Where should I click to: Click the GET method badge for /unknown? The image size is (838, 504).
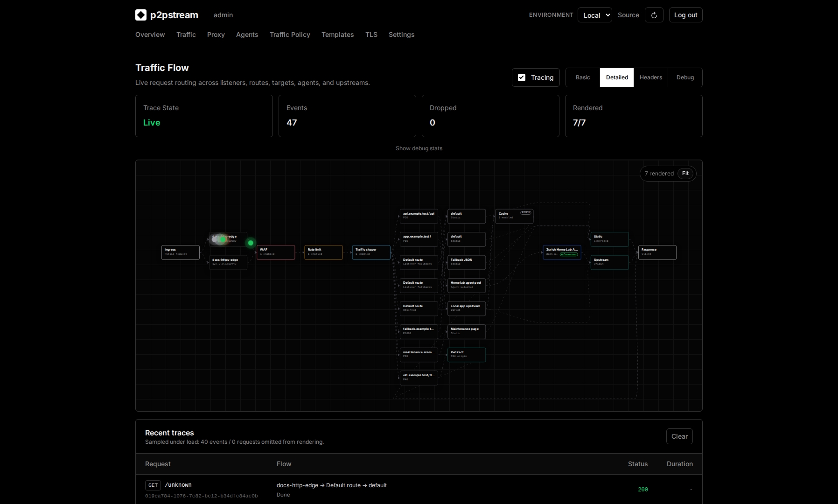153,485
